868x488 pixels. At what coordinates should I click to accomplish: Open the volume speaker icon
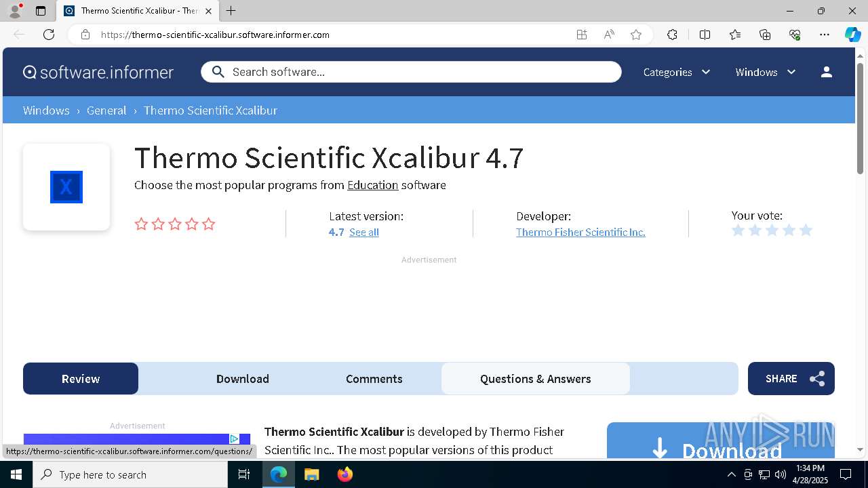[x=780, y=474]
